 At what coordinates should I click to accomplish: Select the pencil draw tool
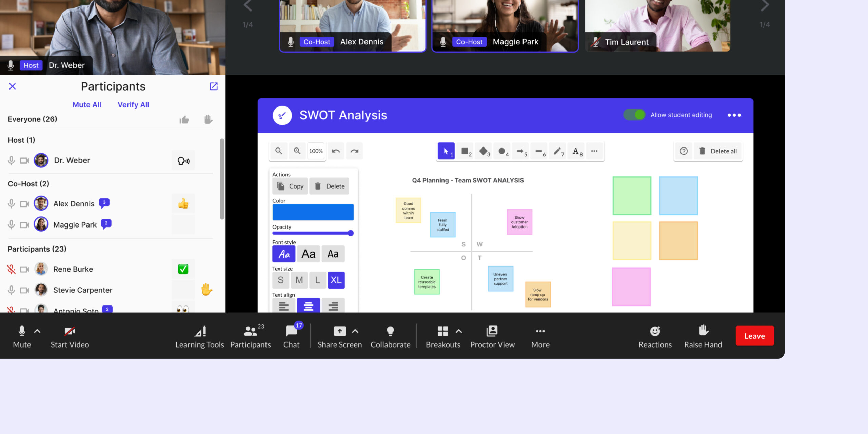(557, 151)
